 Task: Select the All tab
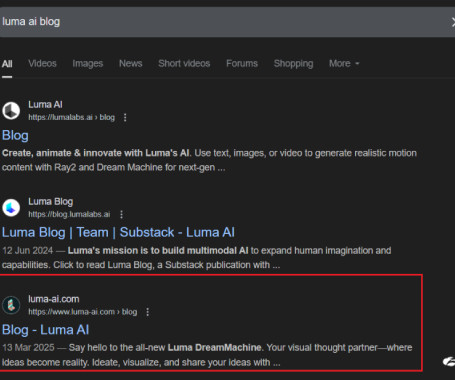(7, 64)
